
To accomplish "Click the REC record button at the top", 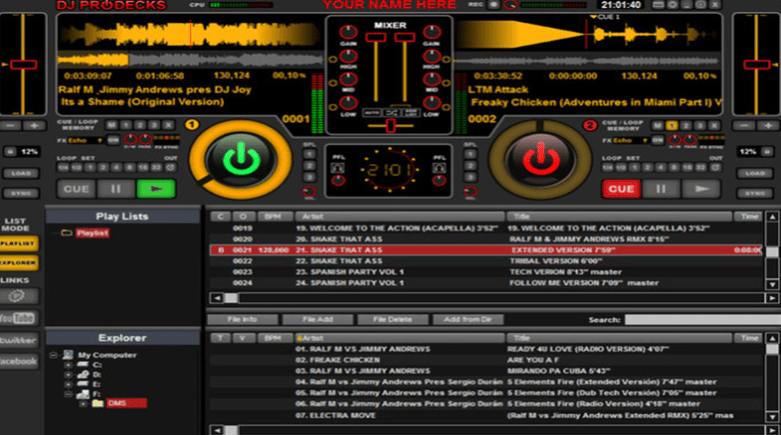I will click(494, 5).
